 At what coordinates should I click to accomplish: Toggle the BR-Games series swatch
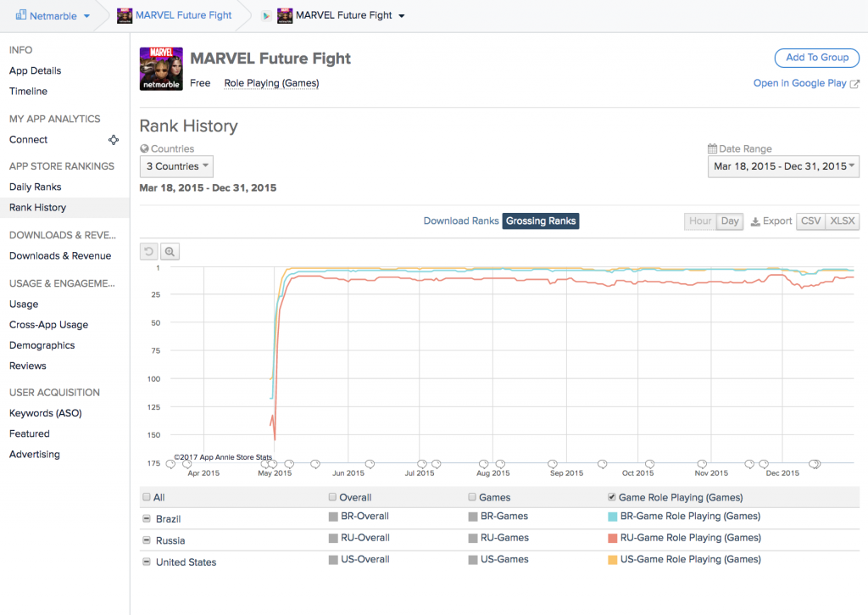(473, 517)
